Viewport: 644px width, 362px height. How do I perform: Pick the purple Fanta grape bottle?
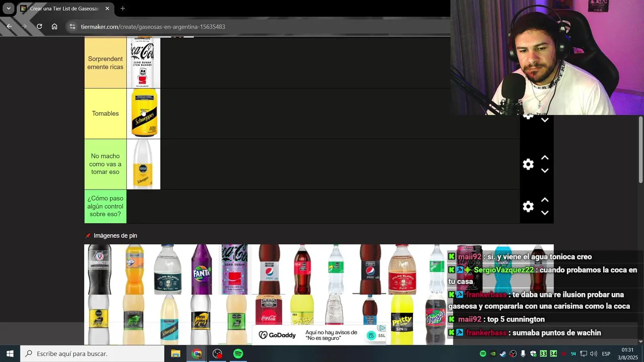201,269
